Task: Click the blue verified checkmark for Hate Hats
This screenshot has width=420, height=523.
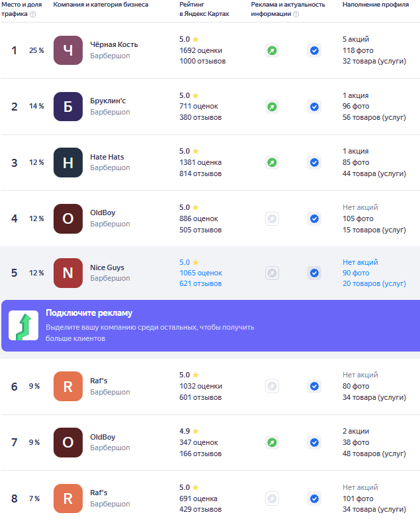Action: 314,162
